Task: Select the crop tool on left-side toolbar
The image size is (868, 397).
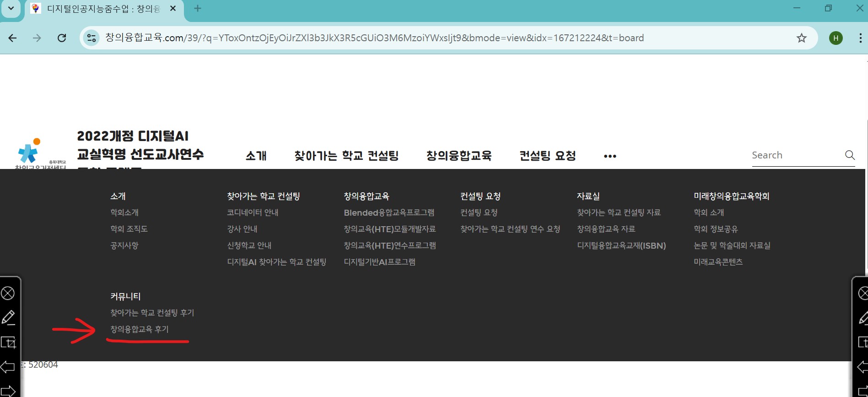Action: click(8, 342)
